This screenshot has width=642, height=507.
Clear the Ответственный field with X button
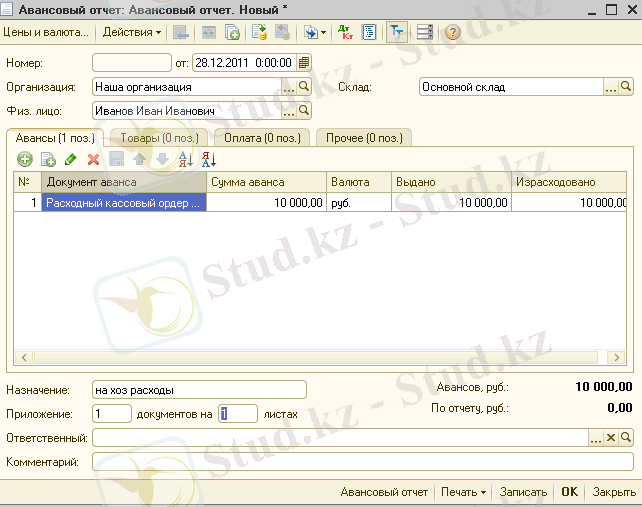[611, 438]
